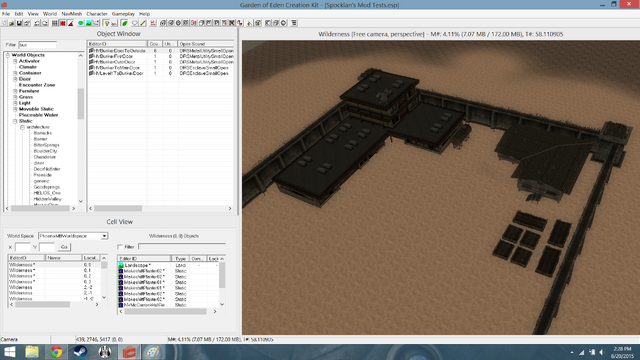The image size is (640, 360).
Task: Expand the Light tree node
Action: coord(15,103)
